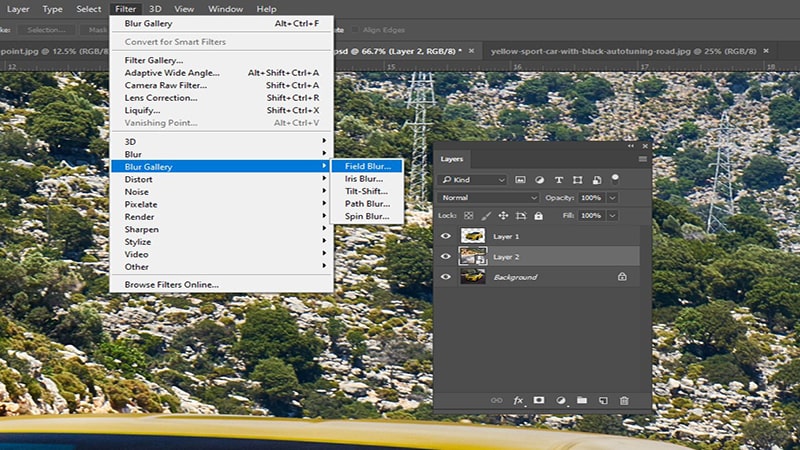800x450 pixels.
Task: Create a new layer
Action: click(603, 401)
